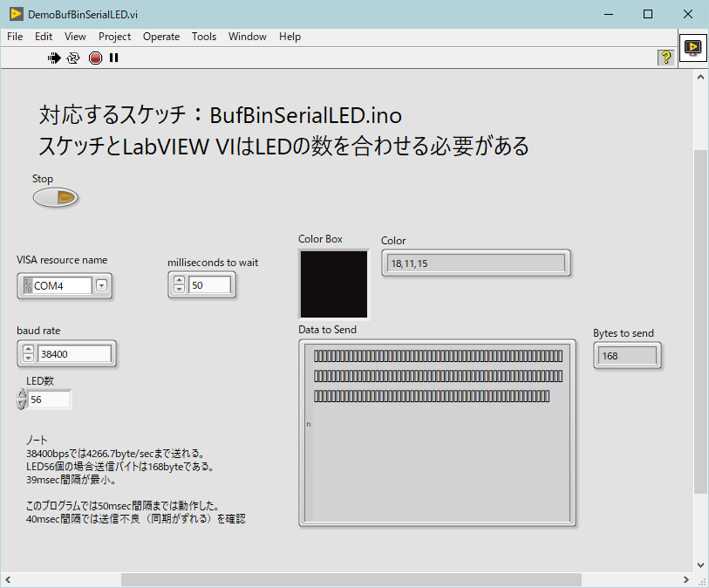Increase the baud rate with the up arrow
The width and height of the screenshot is (709, 588).
click(x=29, y=349)
